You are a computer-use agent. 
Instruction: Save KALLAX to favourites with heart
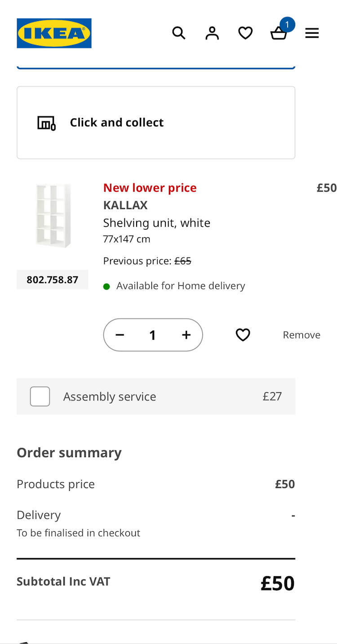coord(243,335)
